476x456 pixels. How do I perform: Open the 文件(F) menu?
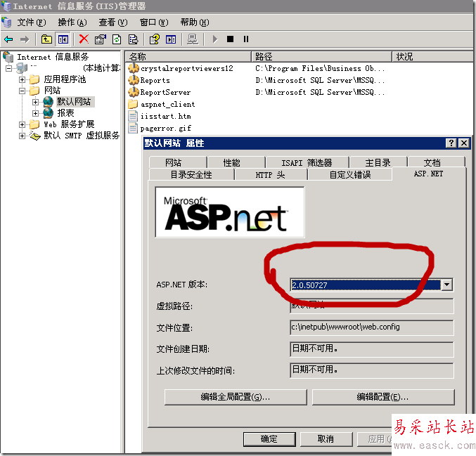tap(32, 22)
